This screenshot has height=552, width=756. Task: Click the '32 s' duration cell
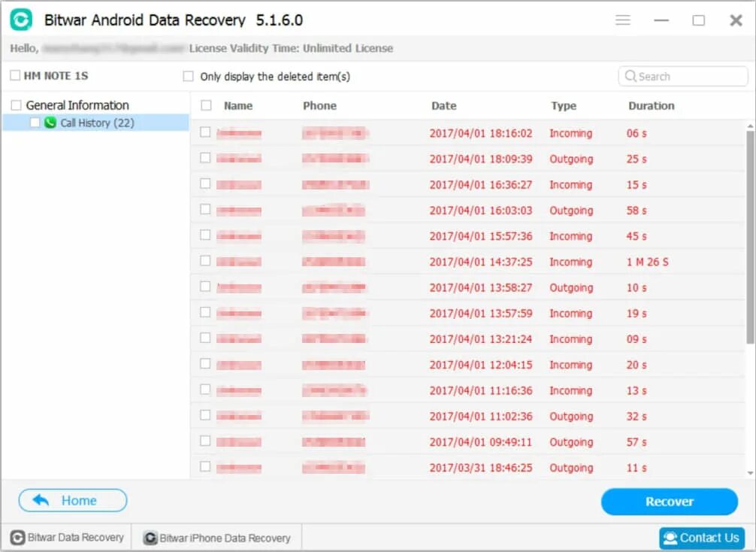(x=637, y=417)
